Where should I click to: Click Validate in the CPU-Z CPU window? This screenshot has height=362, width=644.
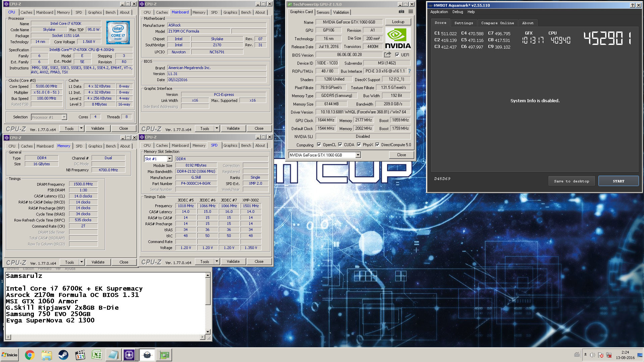click(x=98, y=128)
